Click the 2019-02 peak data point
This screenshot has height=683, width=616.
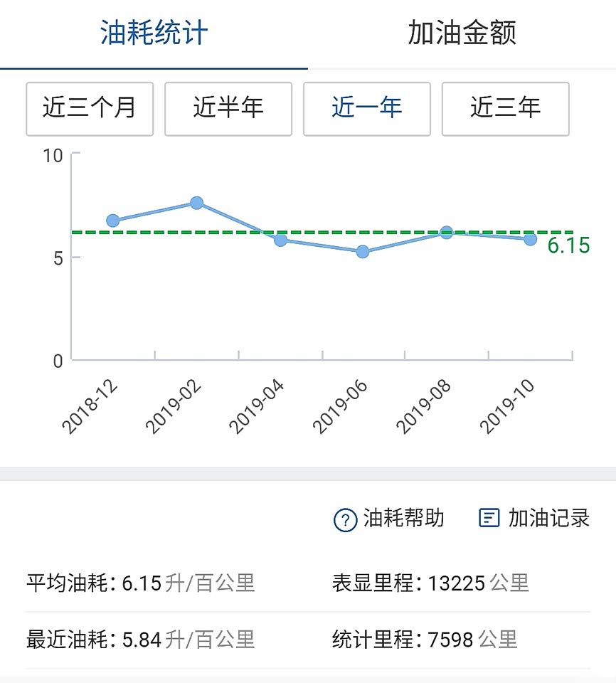click(x=197, y=203)
